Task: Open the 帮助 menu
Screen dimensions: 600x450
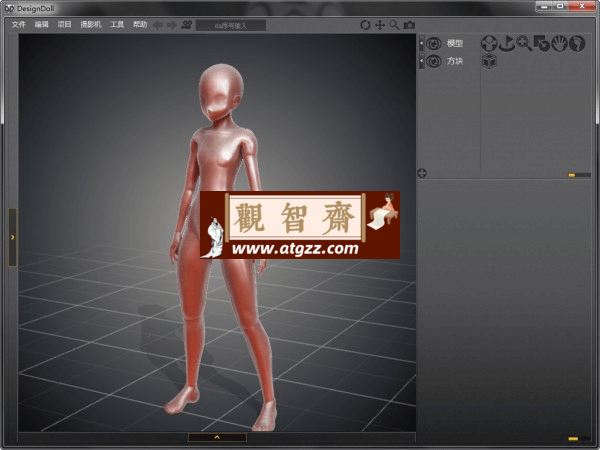Action: click(x=140, y=25)
